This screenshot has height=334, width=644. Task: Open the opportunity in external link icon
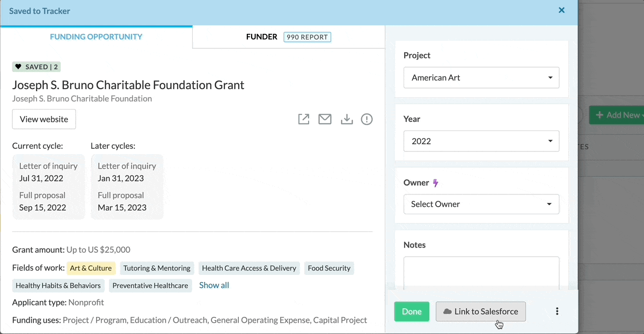point(304,119)
